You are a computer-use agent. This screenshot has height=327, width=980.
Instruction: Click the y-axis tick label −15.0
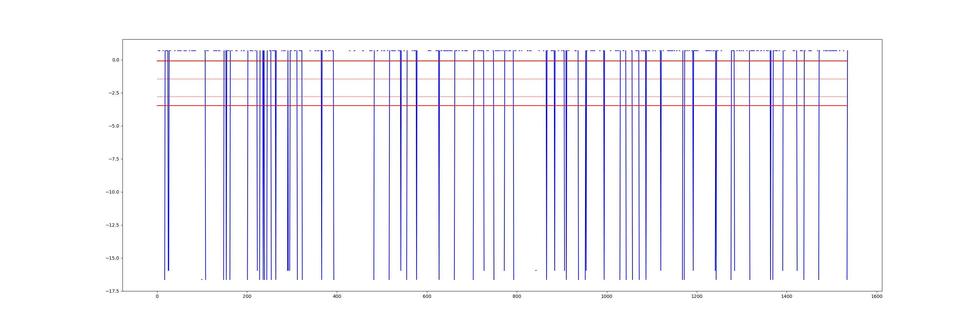pos(113,258)
